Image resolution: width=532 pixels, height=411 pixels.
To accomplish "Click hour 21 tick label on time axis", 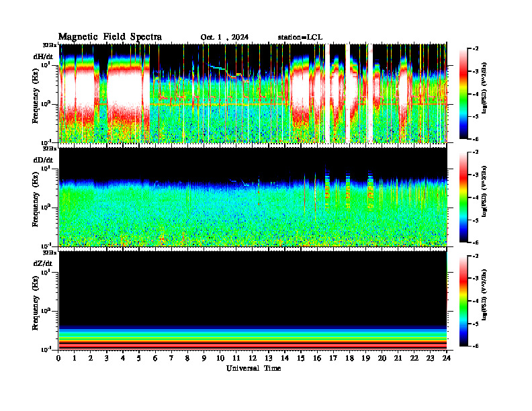I will tap(398, 358).
